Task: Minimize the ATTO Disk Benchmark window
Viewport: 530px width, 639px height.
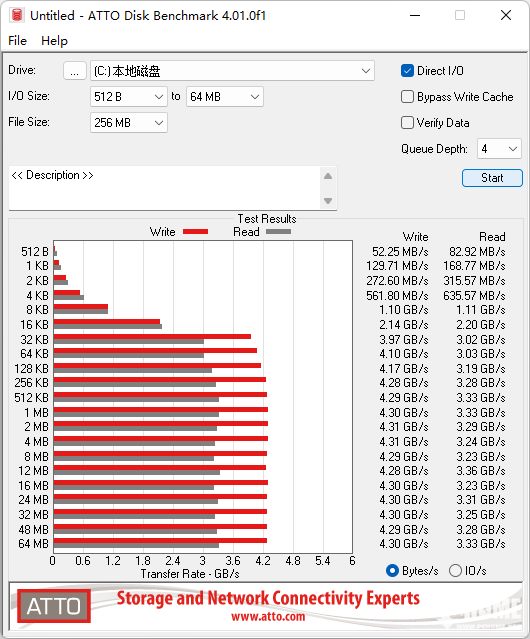Action: pyautogui.click(x=415, y=15)
